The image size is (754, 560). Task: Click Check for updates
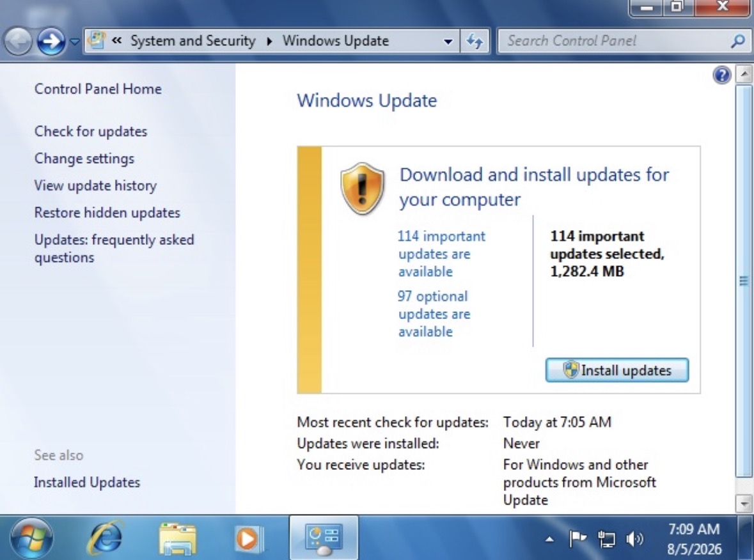click(x=91, y=131)
